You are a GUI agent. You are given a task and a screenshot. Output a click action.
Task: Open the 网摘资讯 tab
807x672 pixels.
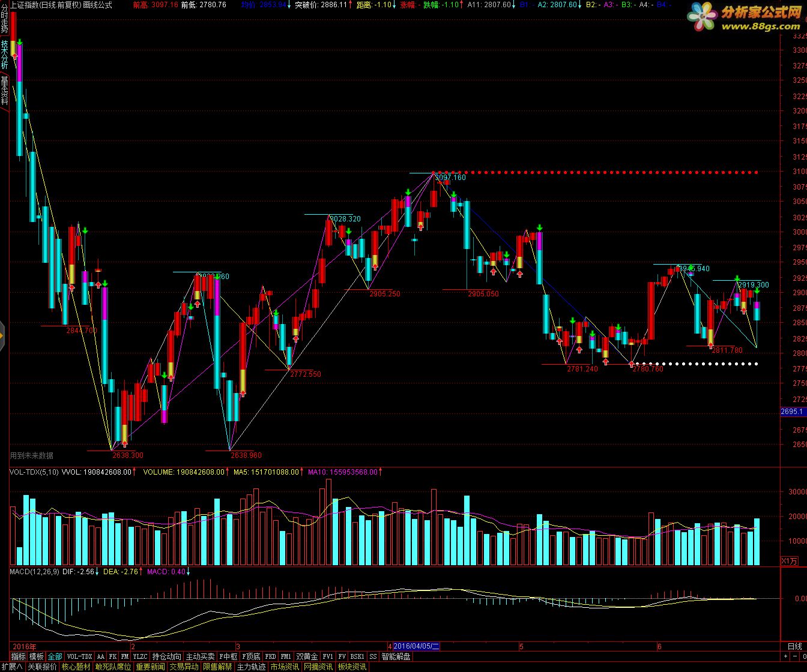pos(318,667)
